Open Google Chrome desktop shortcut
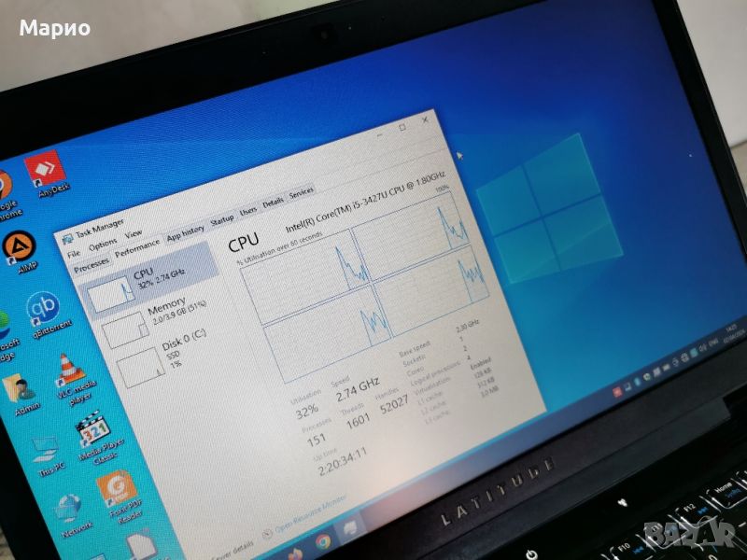 (7, 195)
